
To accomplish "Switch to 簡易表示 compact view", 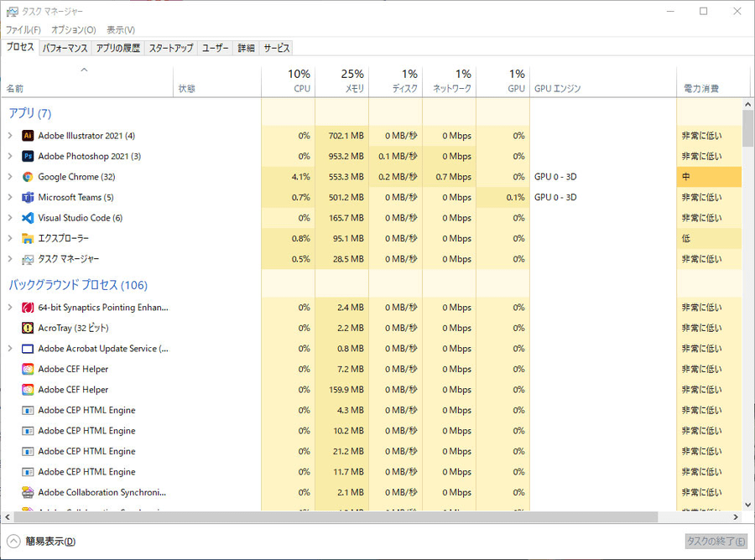I will tap(41, 542).
